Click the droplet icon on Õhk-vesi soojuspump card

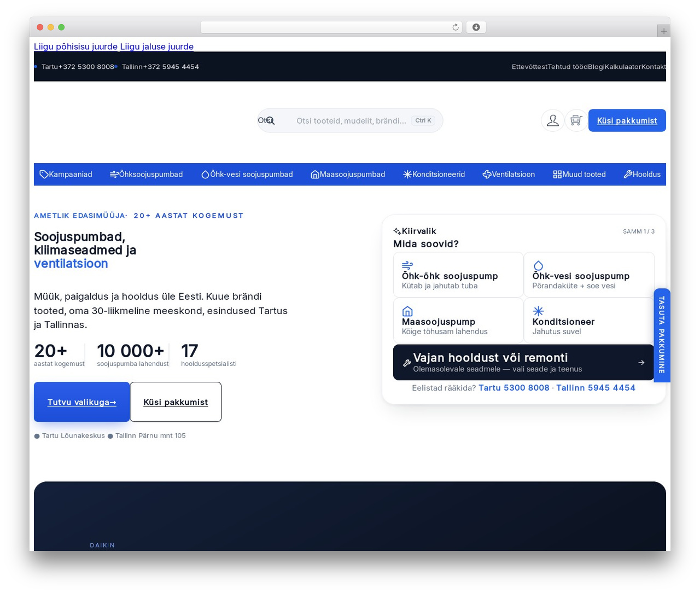538,265
